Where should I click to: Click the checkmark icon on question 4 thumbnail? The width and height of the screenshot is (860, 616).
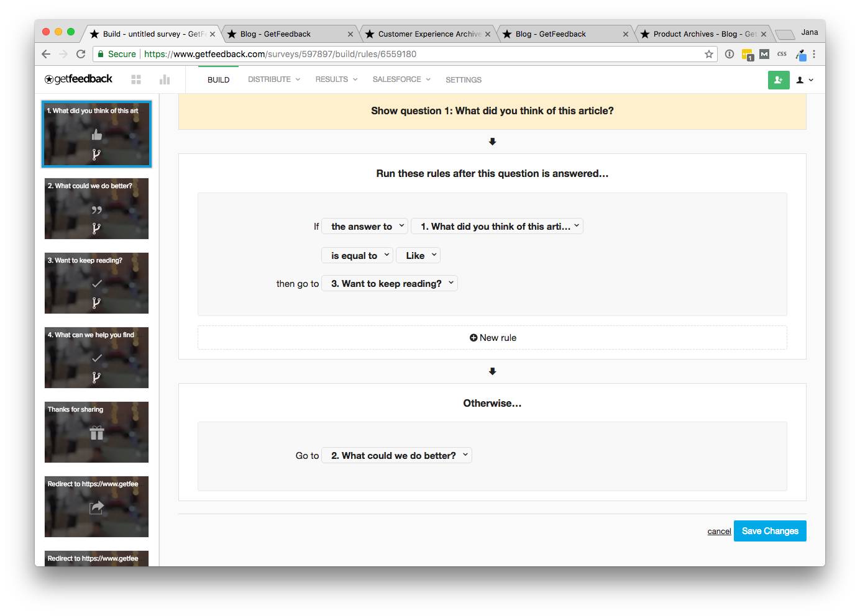tap(97, 358)
